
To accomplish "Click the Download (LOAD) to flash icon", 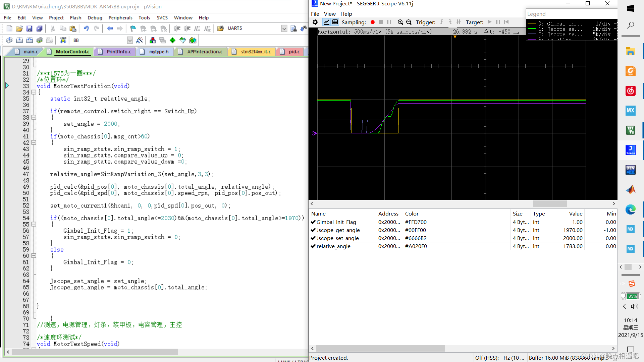I will 63,40.
